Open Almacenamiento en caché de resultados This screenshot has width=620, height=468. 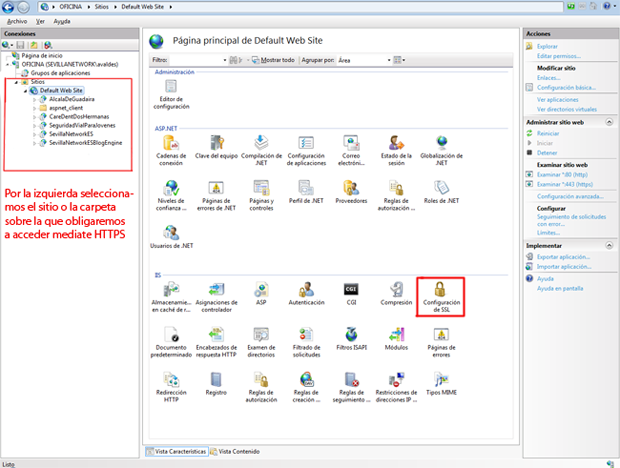pos(171,297)
